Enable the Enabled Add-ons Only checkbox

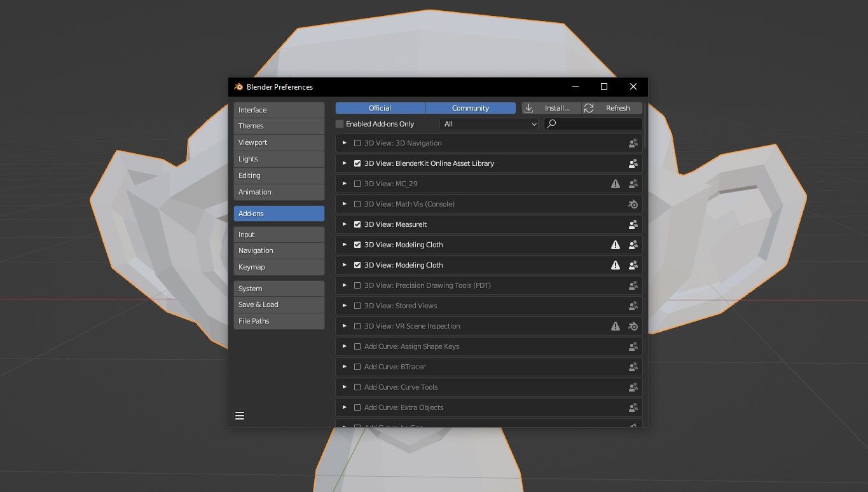340,123
